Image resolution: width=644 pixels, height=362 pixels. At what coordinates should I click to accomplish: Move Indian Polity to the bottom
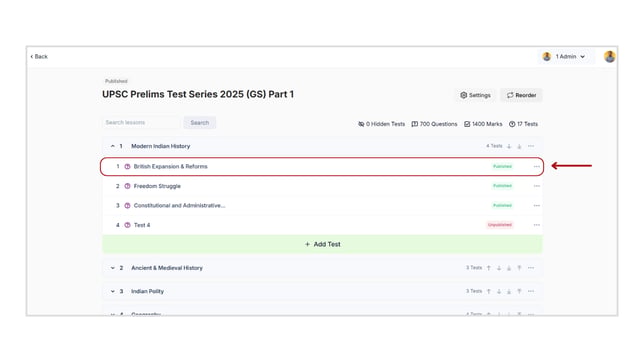509,291
